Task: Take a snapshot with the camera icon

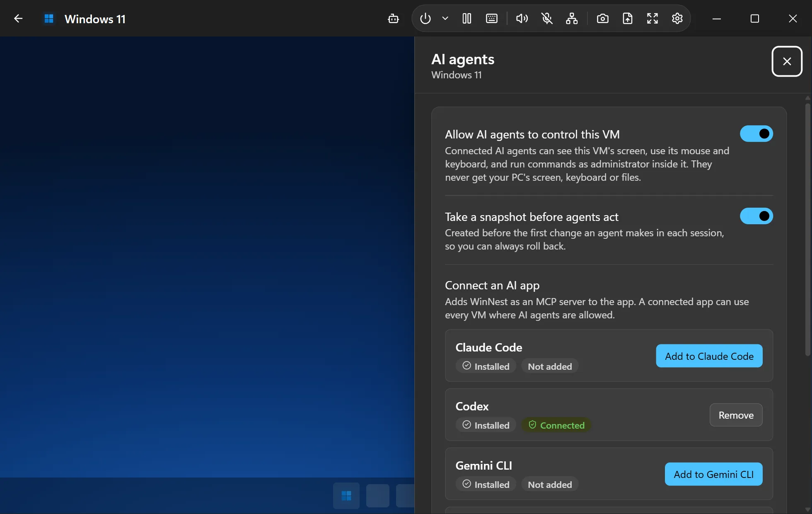Action: 603,19
